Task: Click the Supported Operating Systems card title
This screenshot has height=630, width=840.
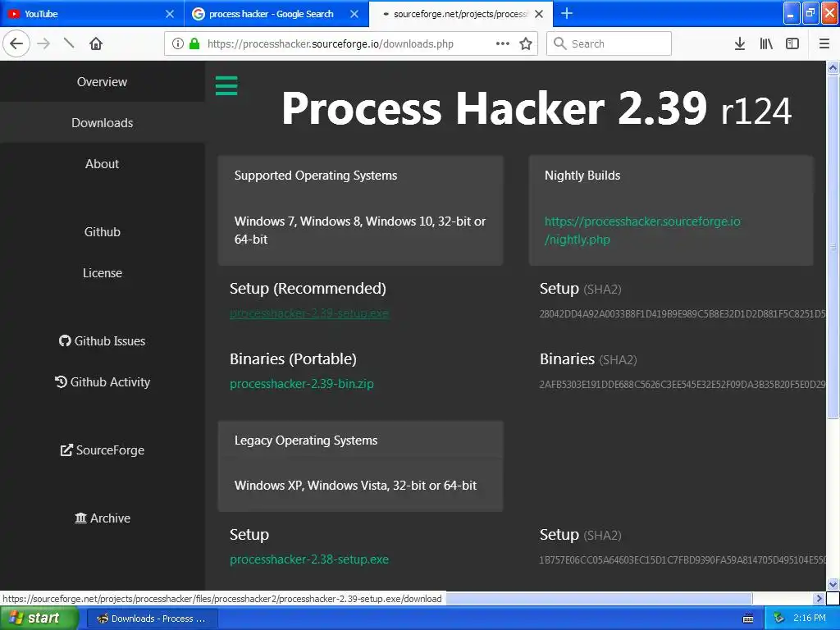Action: pos(316,176)
